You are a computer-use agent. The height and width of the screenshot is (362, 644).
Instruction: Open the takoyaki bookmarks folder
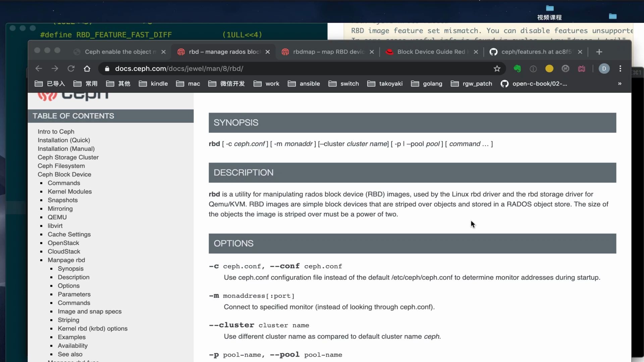pyautogui.click(x=385, y=84)
